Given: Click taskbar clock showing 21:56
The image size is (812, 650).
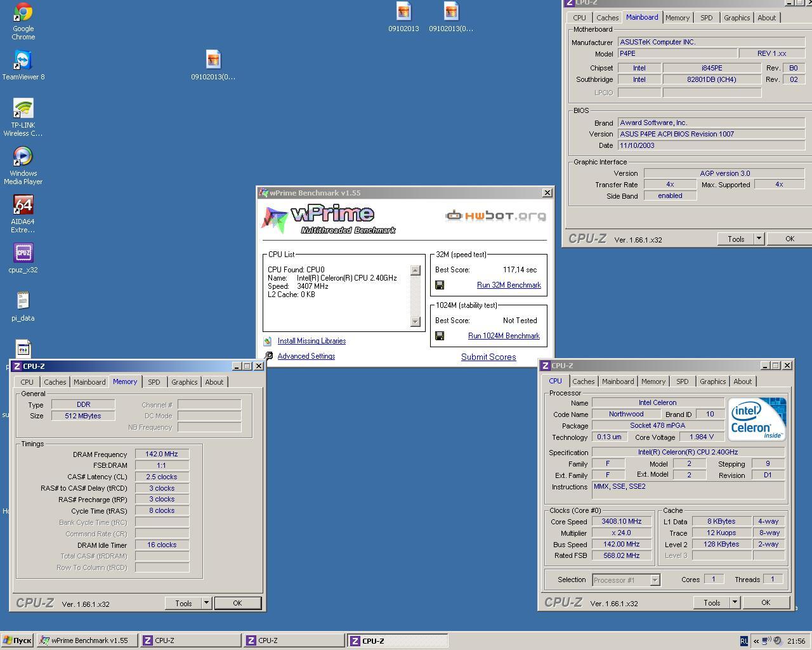Looking at the screenshot, I should point(796,641).
